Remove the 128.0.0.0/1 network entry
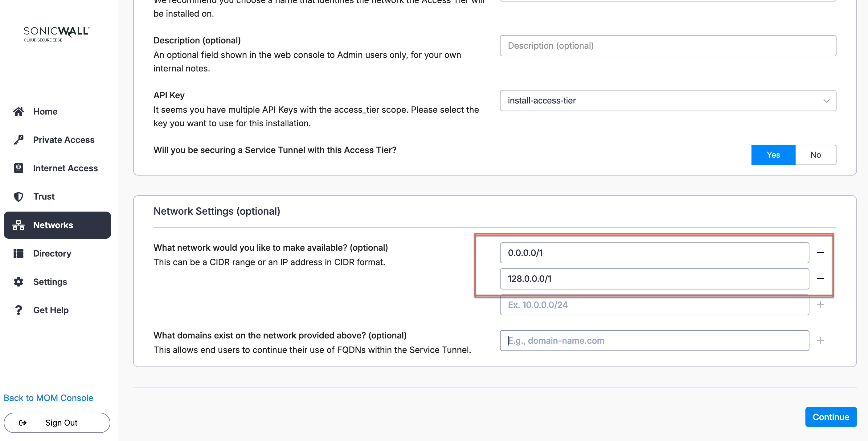 point(820,279)
